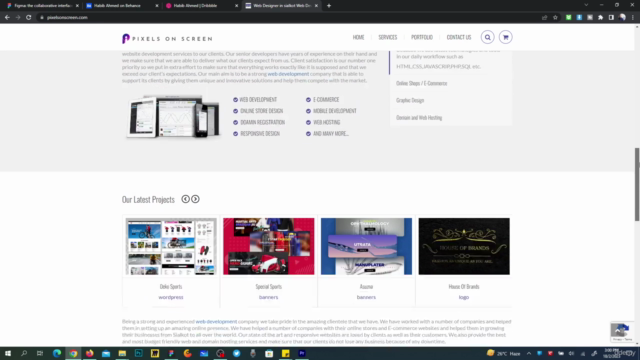Click the taskbar clock and date
Image resolution: width=640 pixels, height=360 pixels.
click(611, 353)
